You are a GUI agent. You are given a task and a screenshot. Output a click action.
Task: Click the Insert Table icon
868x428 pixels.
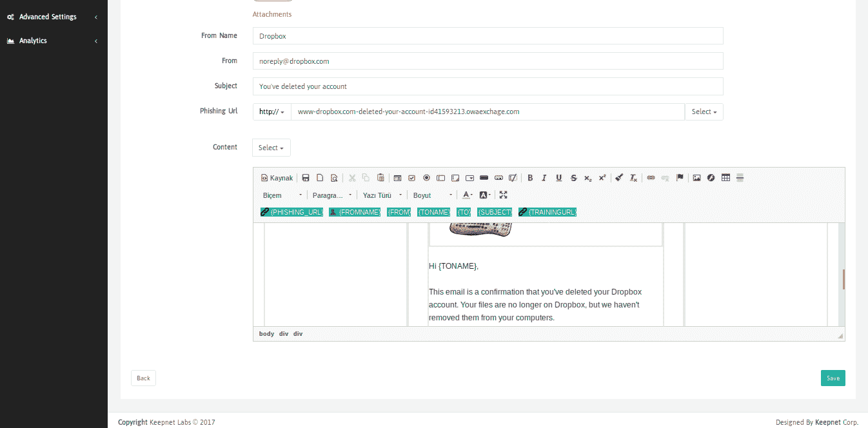click(725, 178)
